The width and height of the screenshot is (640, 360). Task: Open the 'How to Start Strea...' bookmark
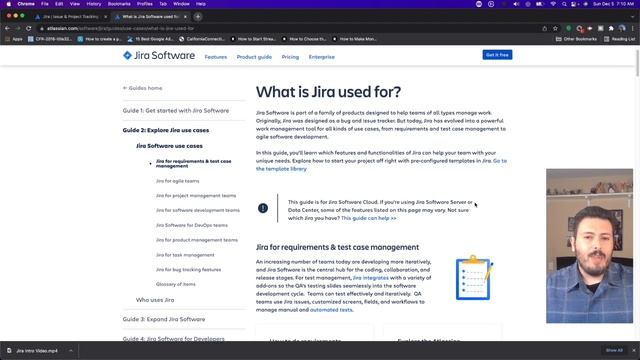pyautogui.click(x=253, y=39)
